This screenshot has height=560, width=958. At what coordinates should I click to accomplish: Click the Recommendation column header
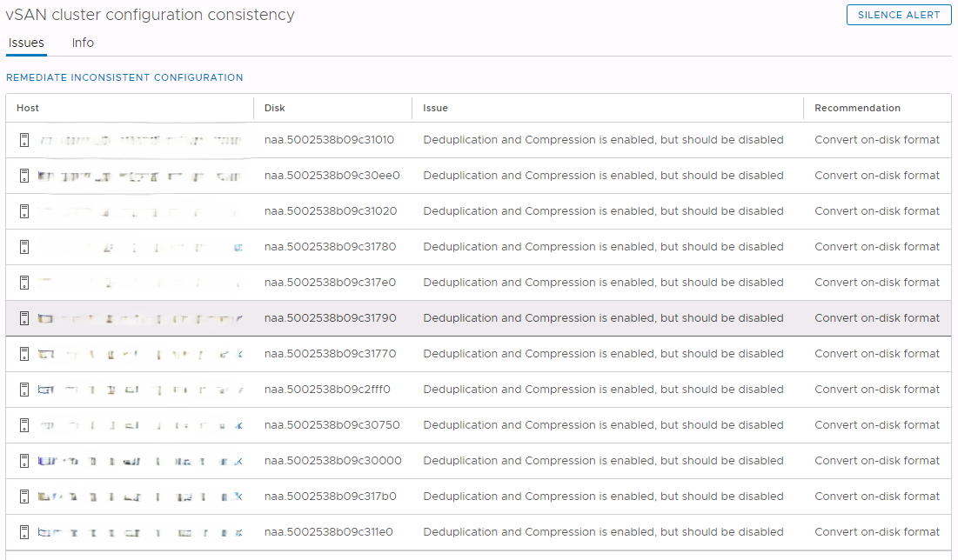point(857,108)
